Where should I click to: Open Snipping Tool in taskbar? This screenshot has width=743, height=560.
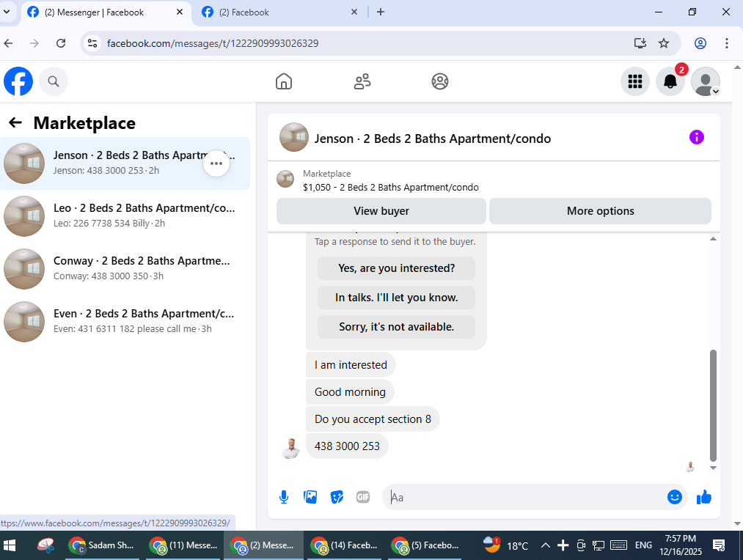click(x=45, y=545)
